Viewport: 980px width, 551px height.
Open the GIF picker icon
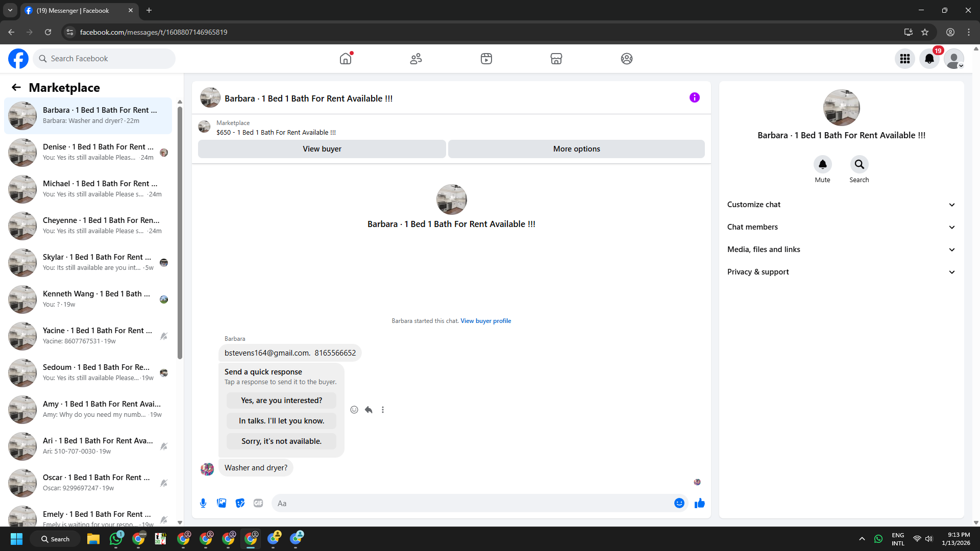point(258,503)
